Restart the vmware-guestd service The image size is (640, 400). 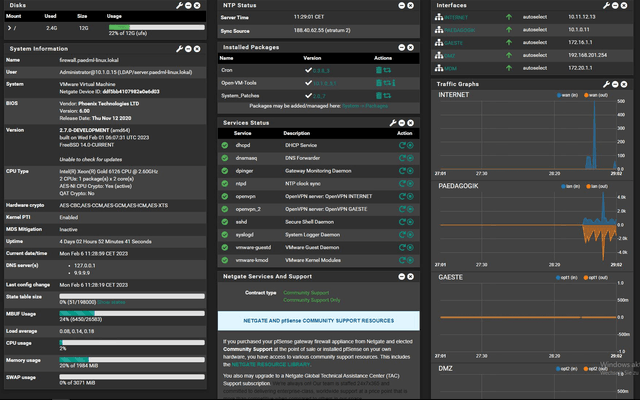402,247
